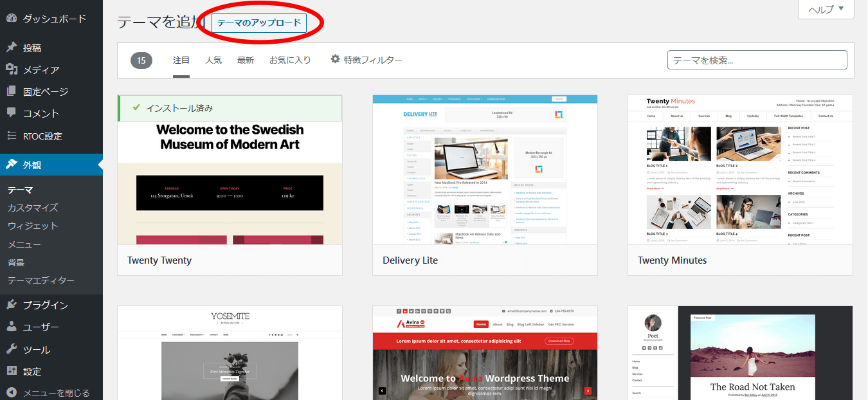This screenshot has height=400, width=868.
Task: Select the テーマ submenu item
Action: [21, 190]
